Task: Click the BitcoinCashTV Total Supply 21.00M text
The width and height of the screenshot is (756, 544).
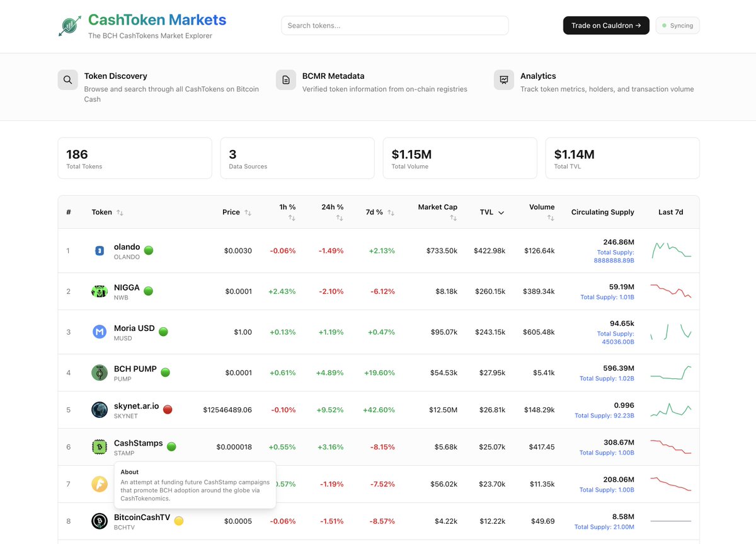Action: point(604,527)
